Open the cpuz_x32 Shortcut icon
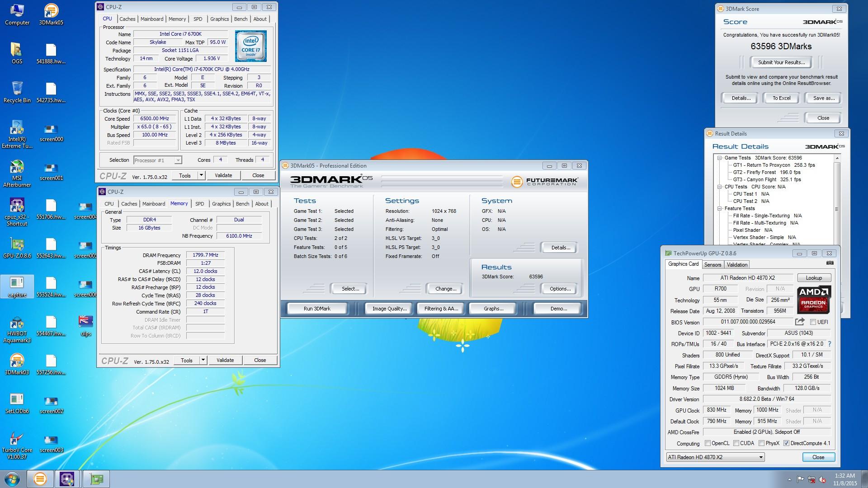 click(17, 212)
